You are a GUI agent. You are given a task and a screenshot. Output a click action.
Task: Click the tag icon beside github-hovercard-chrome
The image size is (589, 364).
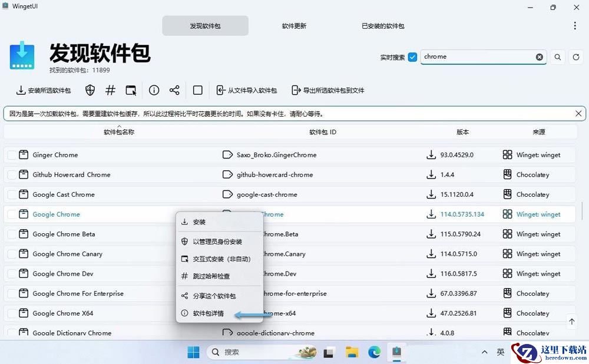pos(227,175)
